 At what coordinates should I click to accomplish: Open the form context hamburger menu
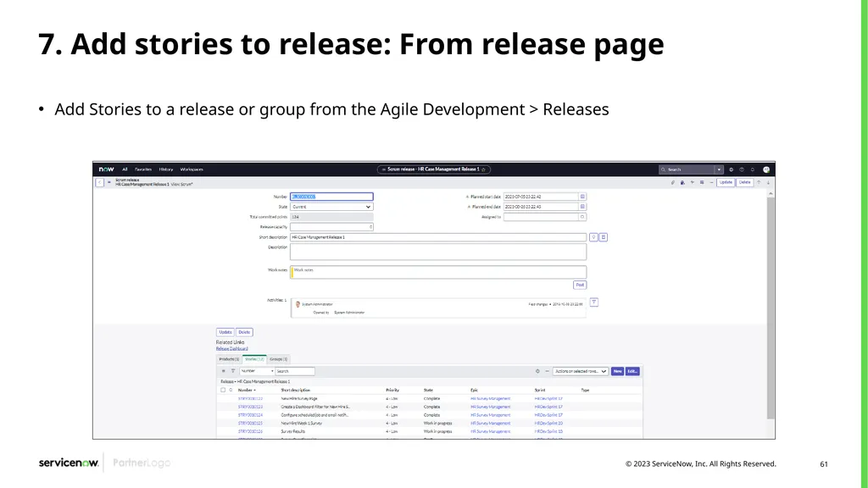(x=109, y=182)
